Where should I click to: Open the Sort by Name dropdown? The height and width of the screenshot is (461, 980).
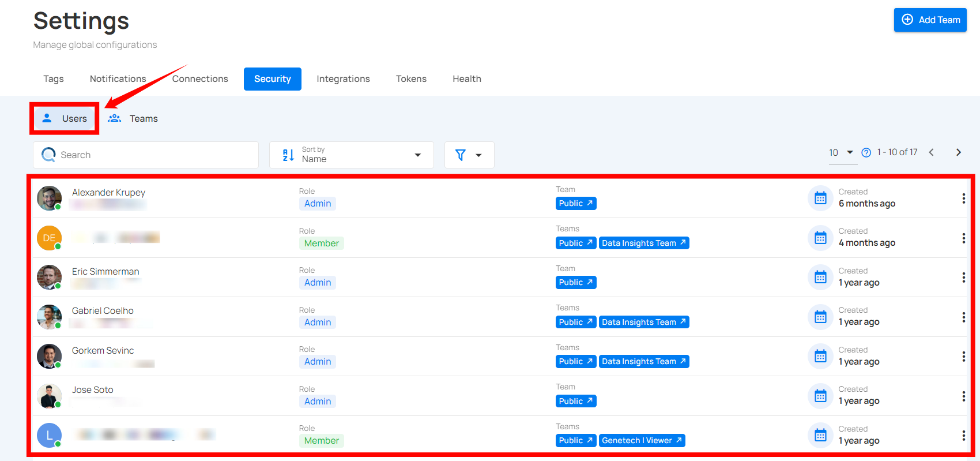click(352, 155)
